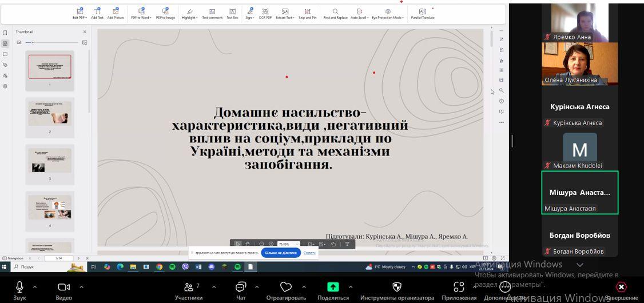Click the Snip and Pin tool
This screenshot has width=644, height=303.
(x=307, y=13)
